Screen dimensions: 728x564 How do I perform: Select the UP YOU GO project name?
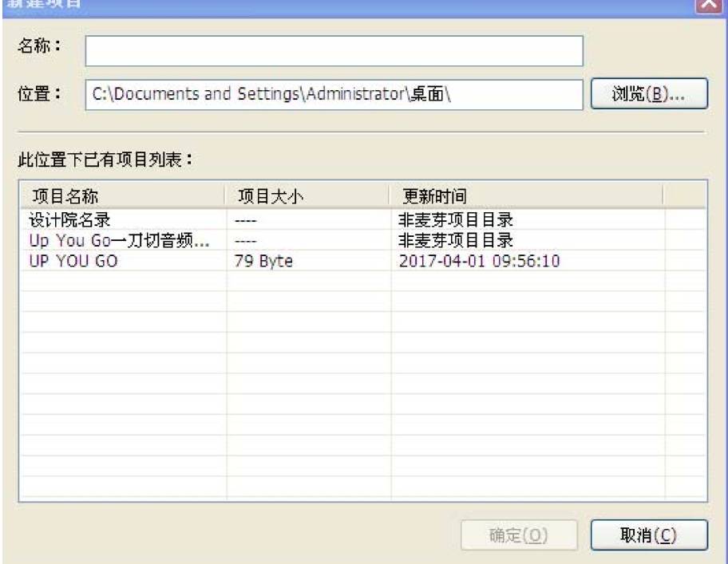(74, 259)
